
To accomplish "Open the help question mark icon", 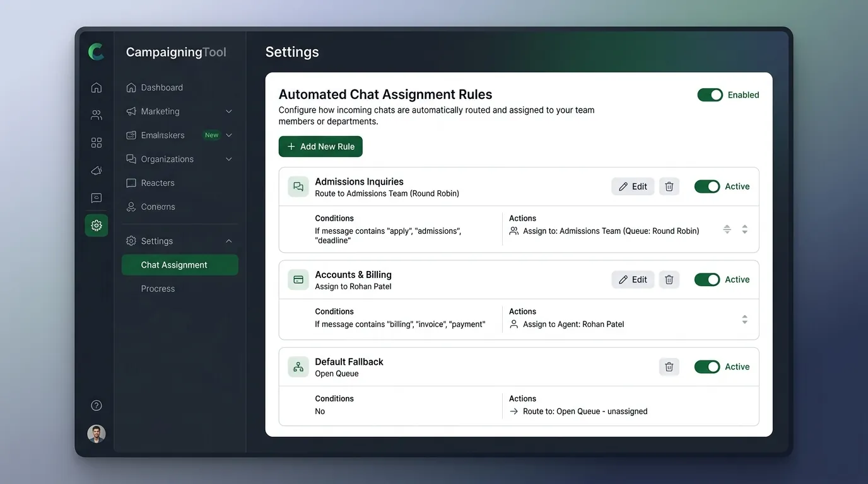I will [97, 406].
